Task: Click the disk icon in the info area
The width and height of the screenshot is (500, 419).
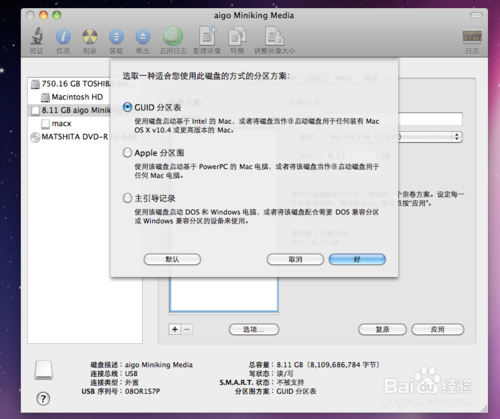Action: 44,370
